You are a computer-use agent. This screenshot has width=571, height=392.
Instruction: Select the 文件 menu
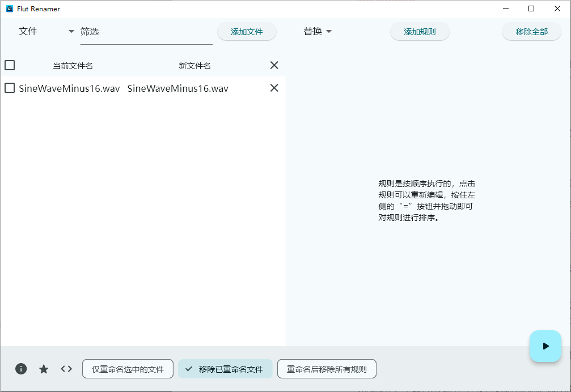pos(28,32)
